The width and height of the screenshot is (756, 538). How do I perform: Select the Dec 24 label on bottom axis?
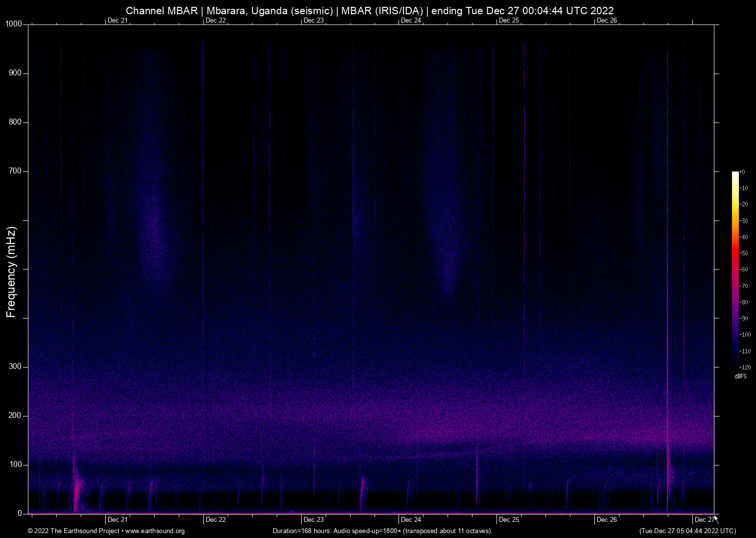[x=412, y=519]
